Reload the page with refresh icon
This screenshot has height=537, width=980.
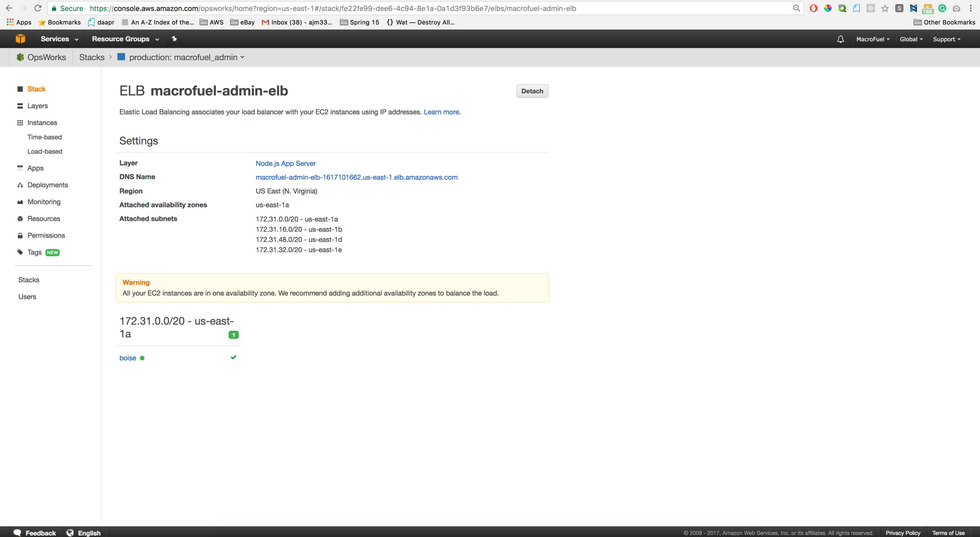[x=38, y=8]
